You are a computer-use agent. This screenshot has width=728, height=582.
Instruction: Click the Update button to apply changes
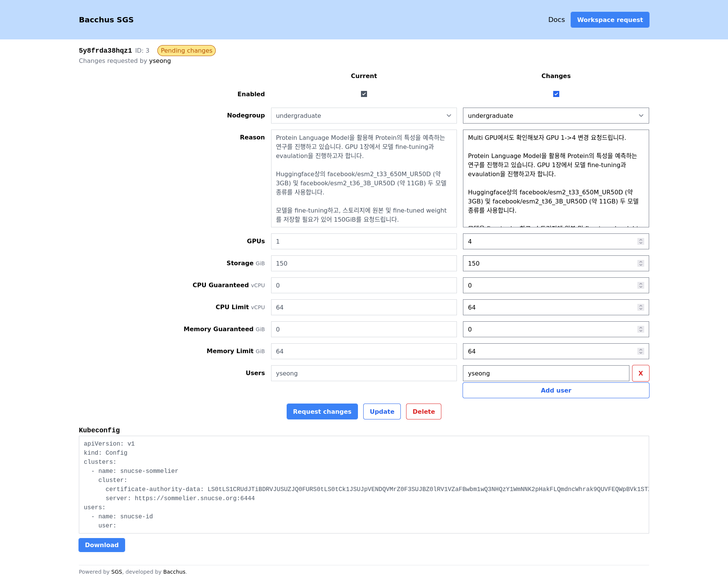[x=381, y=411]
